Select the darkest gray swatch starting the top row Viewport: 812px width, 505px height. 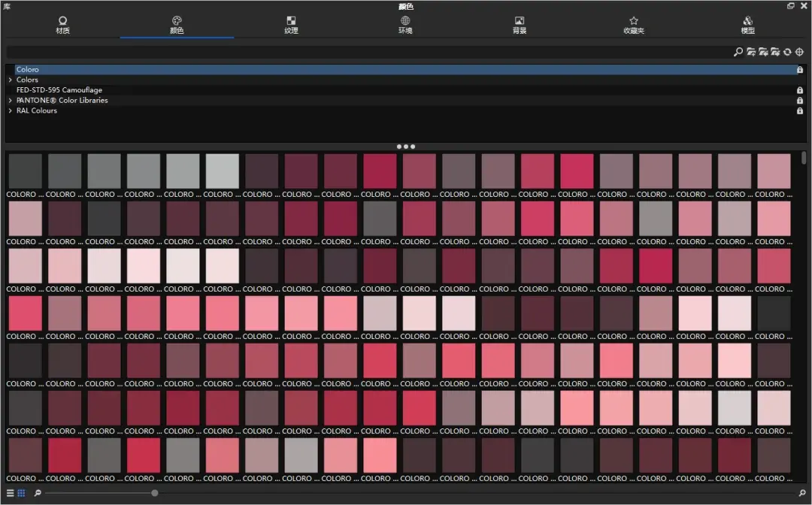[26, 171]
